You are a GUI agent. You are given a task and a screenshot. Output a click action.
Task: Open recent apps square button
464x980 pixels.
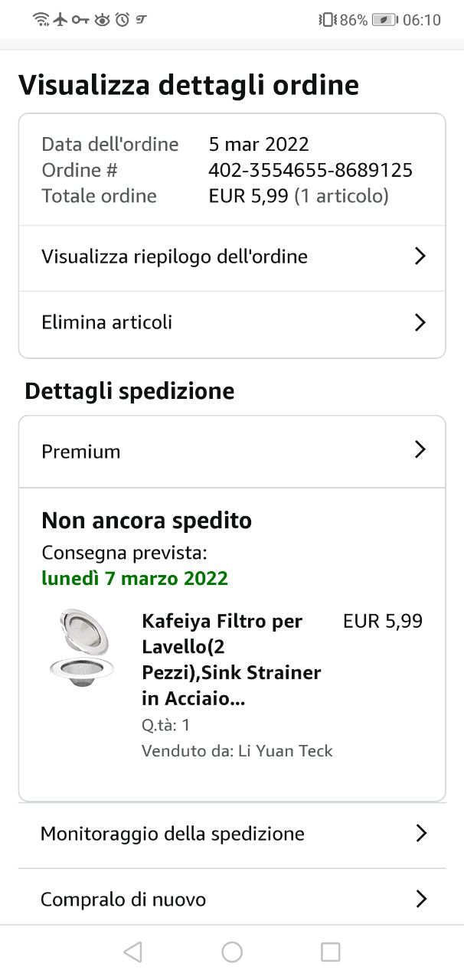pyautogui.click(x=330, y=952)
